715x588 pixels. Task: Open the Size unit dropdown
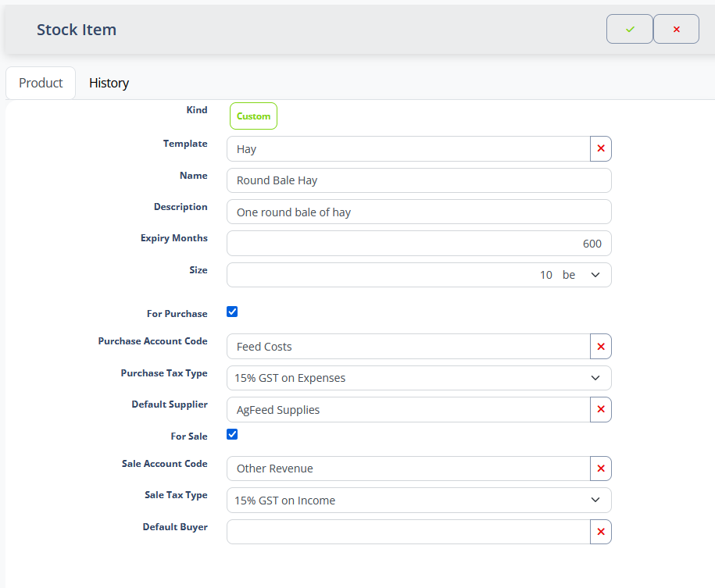[581, 275]
